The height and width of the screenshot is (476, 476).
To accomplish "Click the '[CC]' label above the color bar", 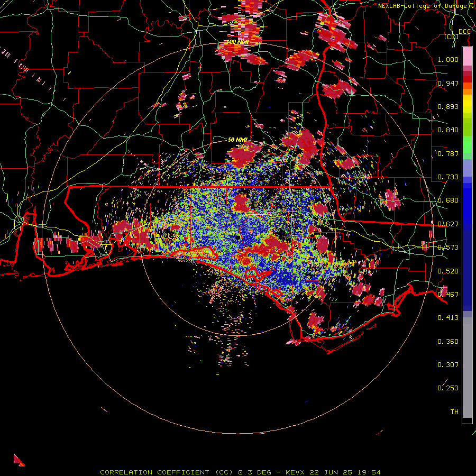I will coord(452,36).
